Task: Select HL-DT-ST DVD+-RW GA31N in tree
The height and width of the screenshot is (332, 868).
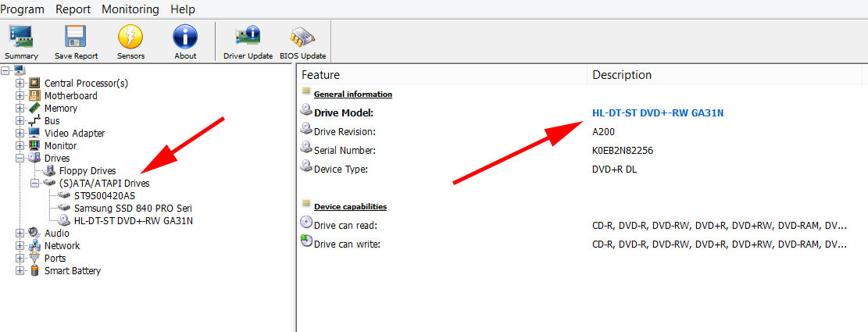Action: 134,221
